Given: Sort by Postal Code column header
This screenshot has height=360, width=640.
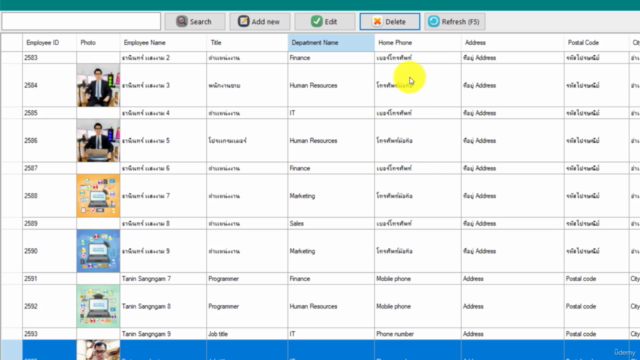Looking at the screenshot, I should point(597,42).
